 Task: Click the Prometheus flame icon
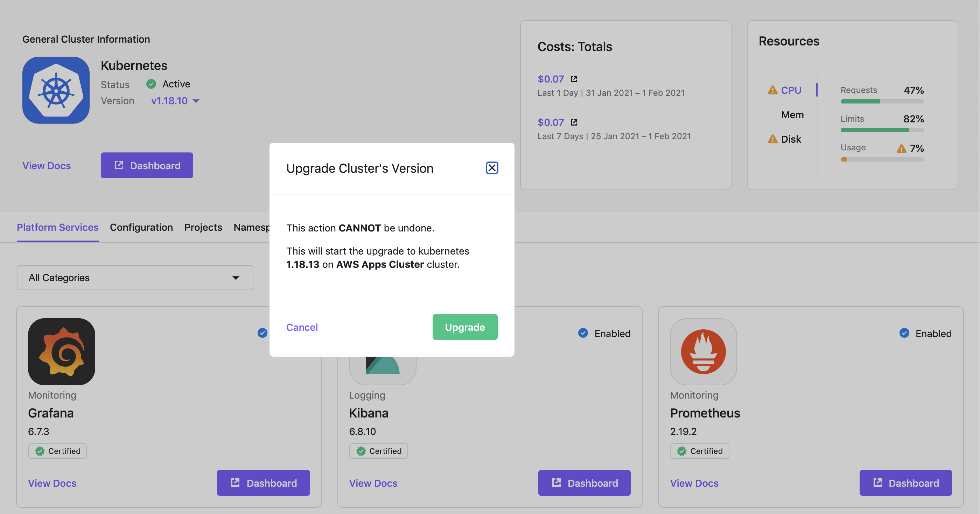[703, 352]
